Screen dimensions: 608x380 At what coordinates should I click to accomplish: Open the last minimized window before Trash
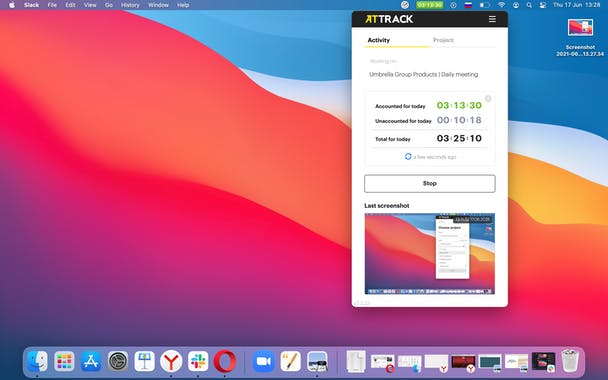(x=543, y=362)
